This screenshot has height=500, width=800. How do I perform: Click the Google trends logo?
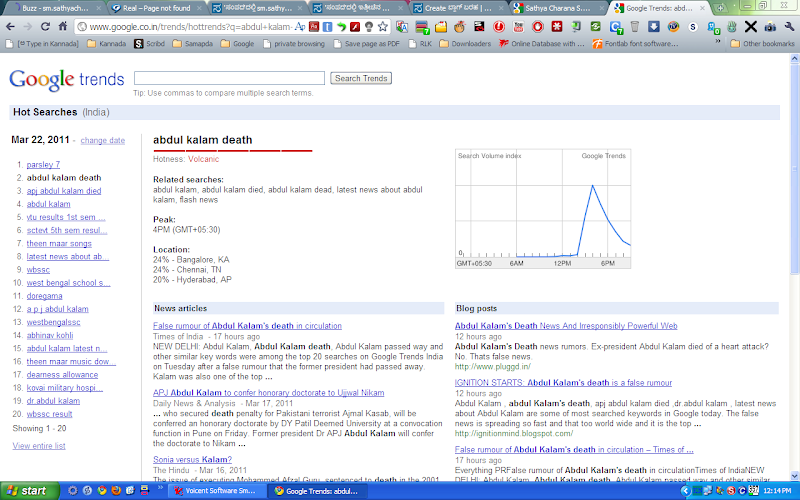coord(67,80)
